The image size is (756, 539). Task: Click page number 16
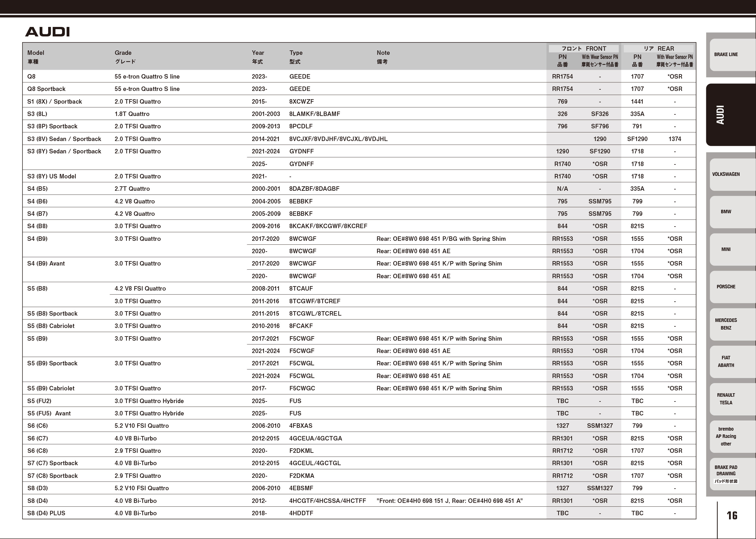732,516
